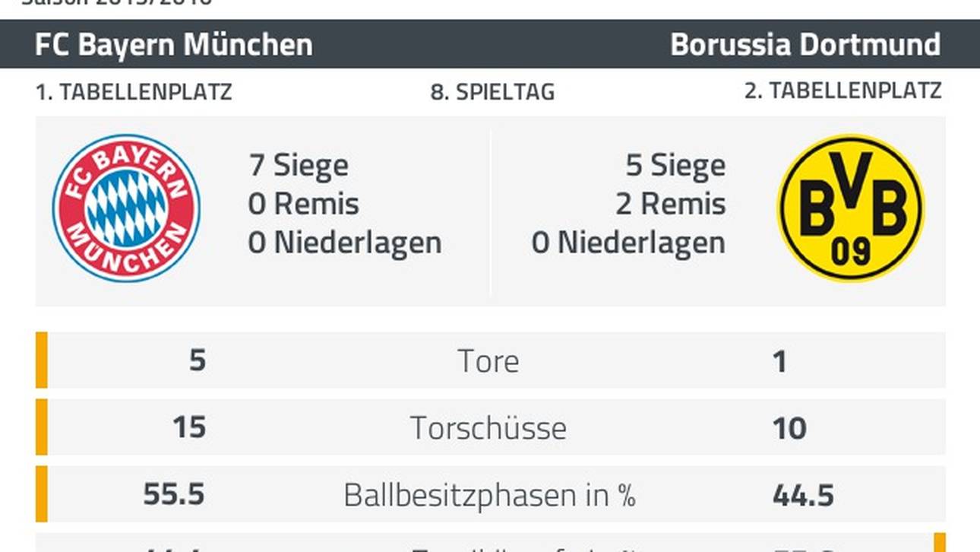Click the 8. SPIELTAG label
The image size is (980, 552).
tap(492, 92)
